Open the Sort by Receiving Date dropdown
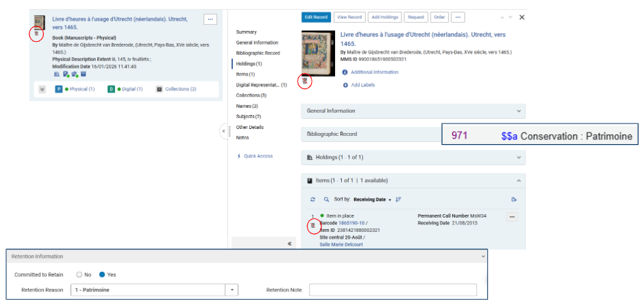 point(373,199)
